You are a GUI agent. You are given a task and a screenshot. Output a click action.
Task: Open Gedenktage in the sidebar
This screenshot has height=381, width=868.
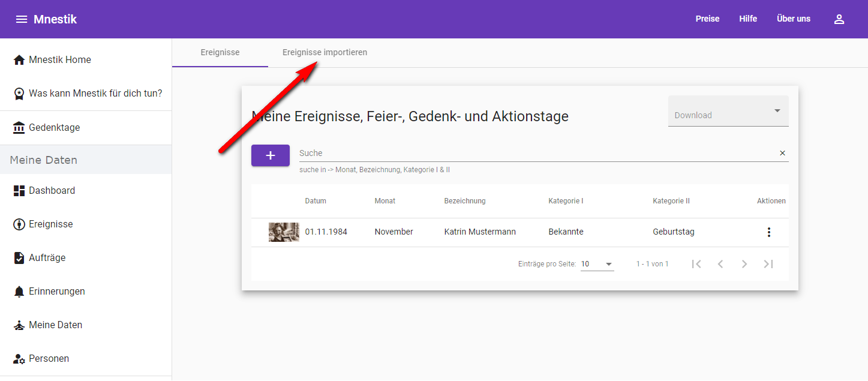point(54,128)
